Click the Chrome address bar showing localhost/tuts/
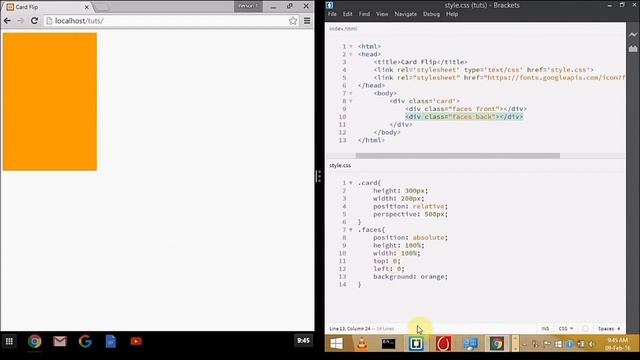The image size is (640, 360). (x=171, y=21)
